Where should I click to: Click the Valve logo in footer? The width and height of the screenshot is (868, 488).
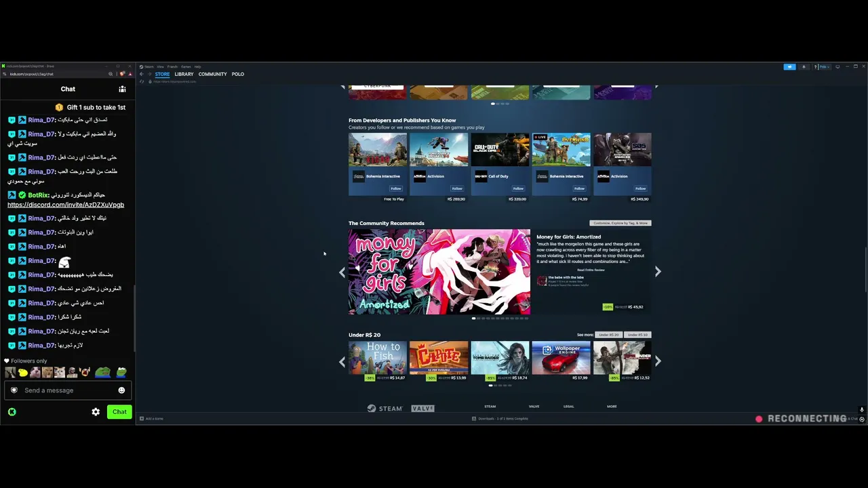[422, 409]
